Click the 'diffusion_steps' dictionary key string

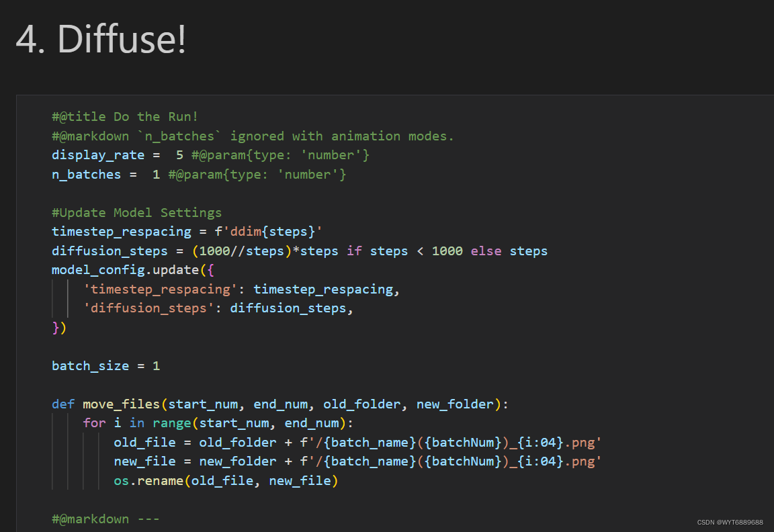pyautogui.click(x=148, y=309)
